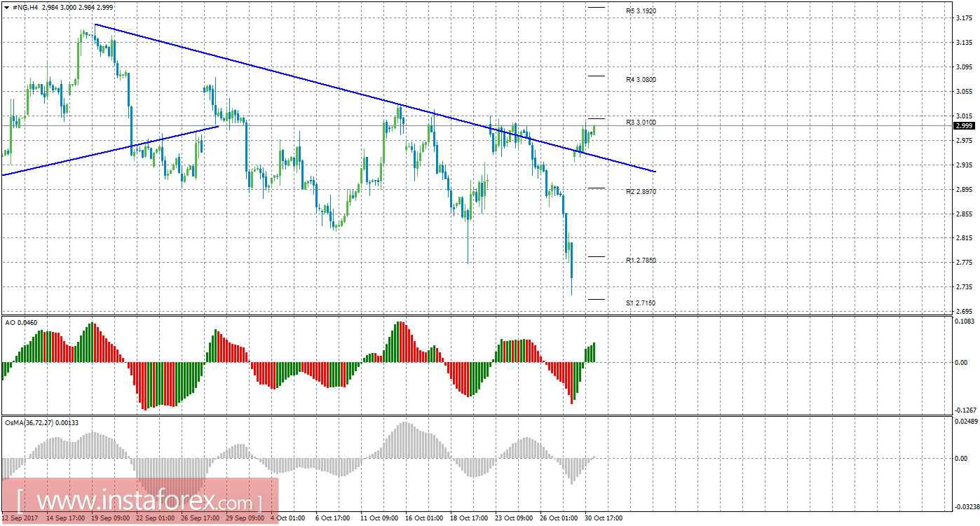
Task: Click price axis value 3.175
Action: click(x=964, y=18)
